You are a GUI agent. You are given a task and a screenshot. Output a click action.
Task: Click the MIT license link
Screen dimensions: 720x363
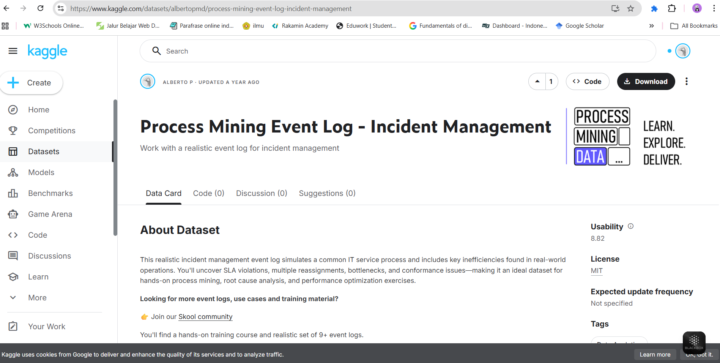tap(596, 271)
